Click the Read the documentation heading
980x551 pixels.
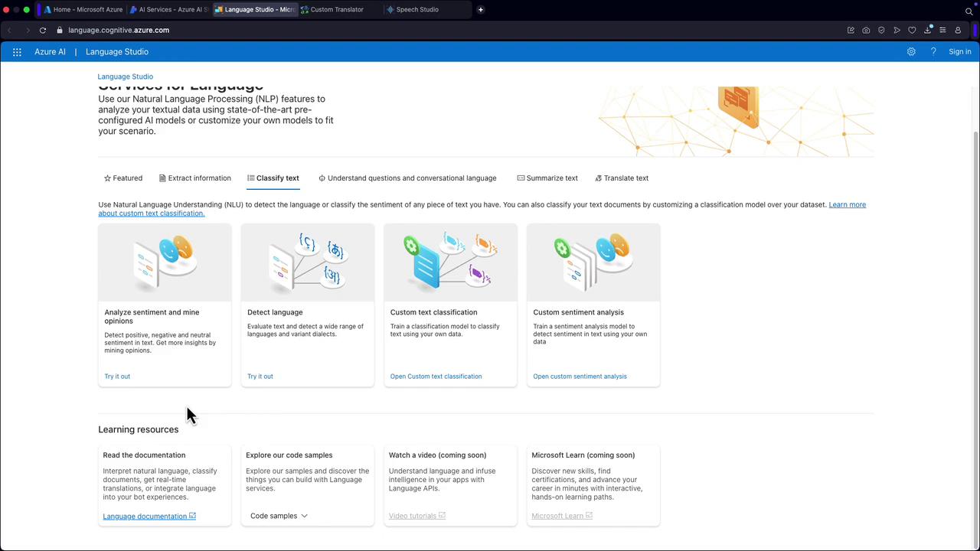[x=144, y=455]
